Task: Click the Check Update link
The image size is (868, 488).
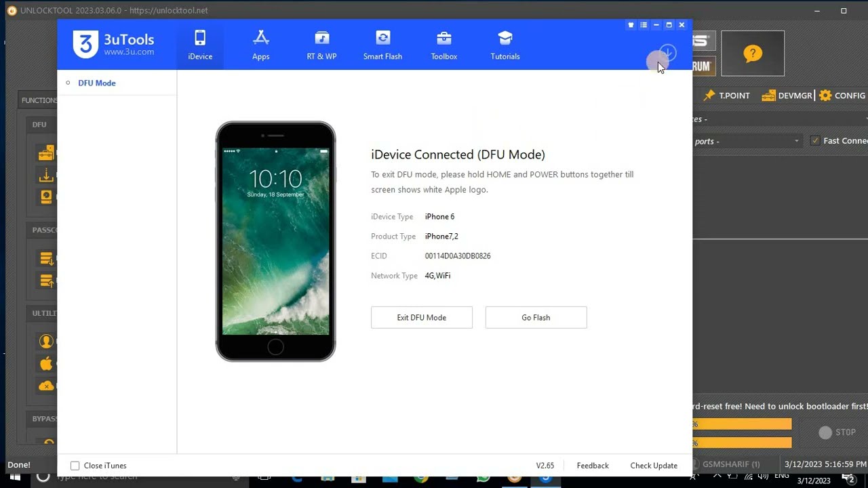Action: 654,466
